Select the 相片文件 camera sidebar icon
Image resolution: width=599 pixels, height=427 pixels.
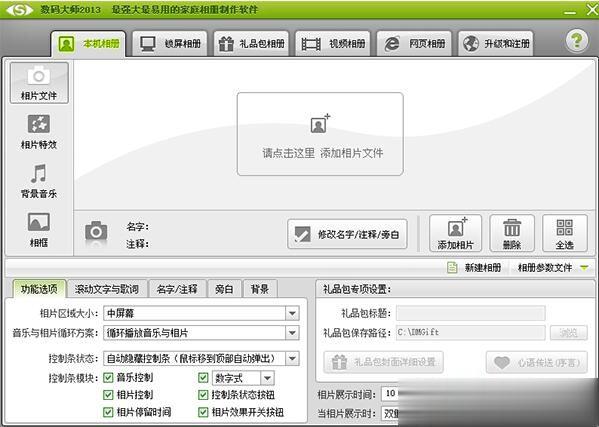point(39,83)
